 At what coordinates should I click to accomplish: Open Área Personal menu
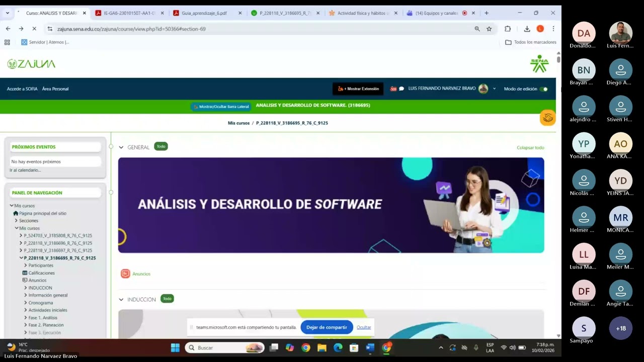coord(55,89)
